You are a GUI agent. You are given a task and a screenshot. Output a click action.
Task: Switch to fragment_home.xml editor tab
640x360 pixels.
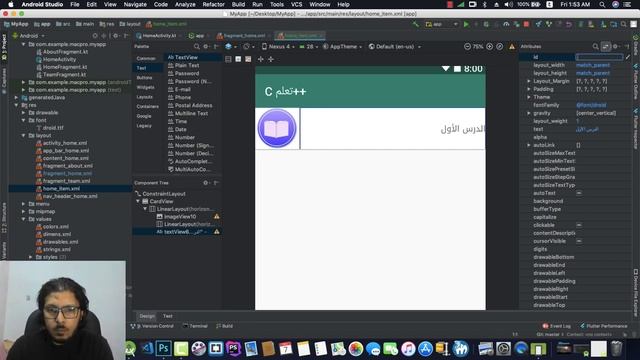point(244,36)
